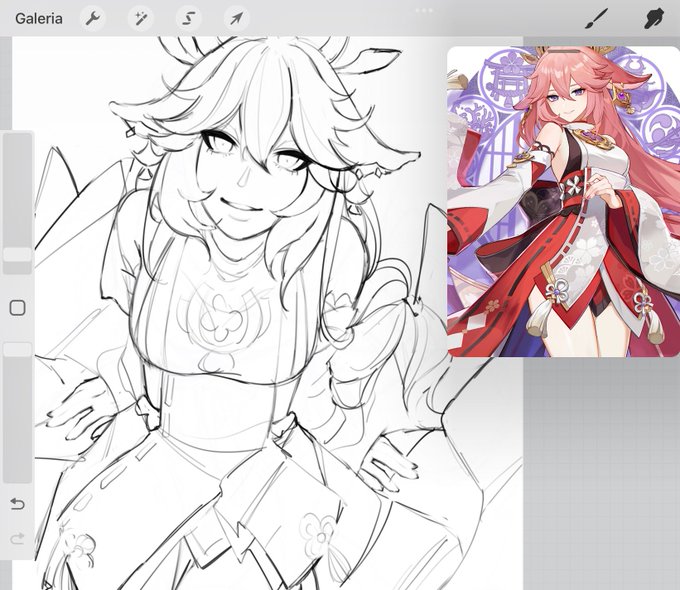Viewport: 680px width, 590px height.
Task: Select the Paint brush tool
Action: pyautogui.click(x=596, y=19)
